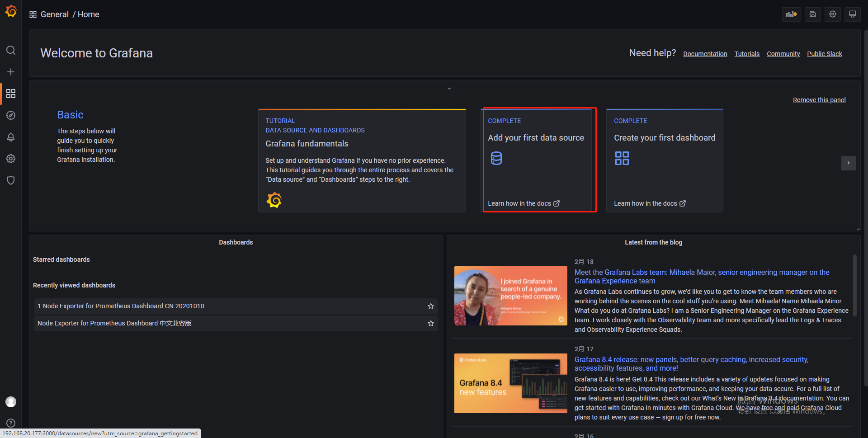Open the search dashboards icon

click(11, 50)
